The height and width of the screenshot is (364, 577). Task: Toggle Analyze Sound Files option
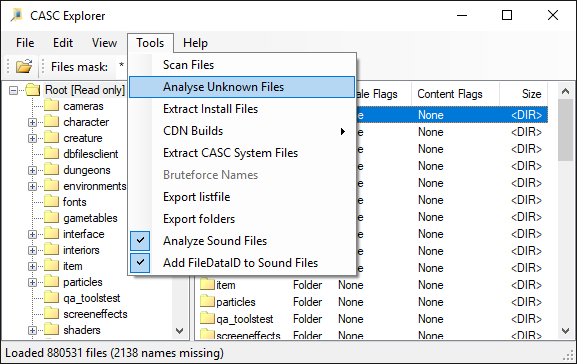242,241
